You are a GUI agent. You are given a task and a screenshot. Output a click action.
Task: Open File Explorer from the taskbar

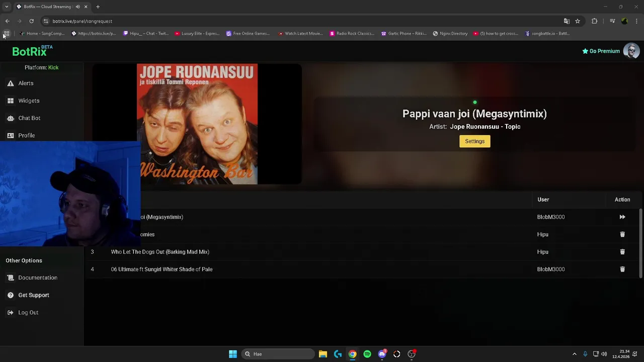[323, 354]
